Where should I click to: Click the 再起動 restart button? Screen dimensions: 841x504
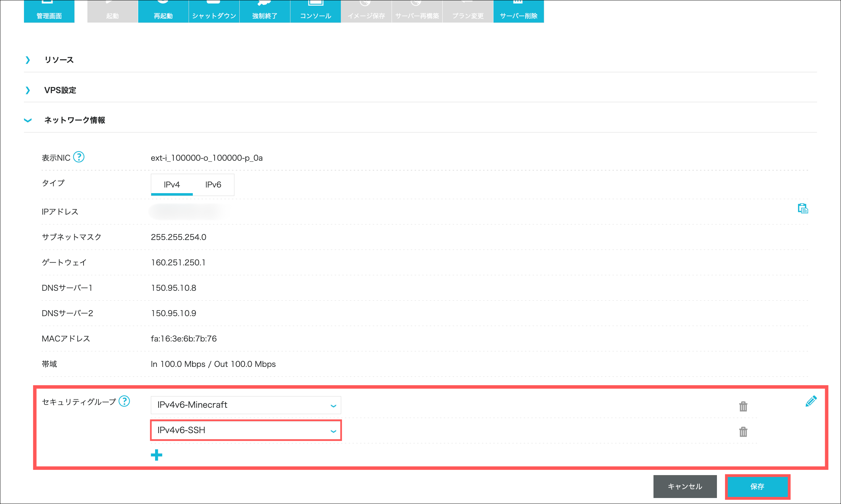[x=163, y=11]
